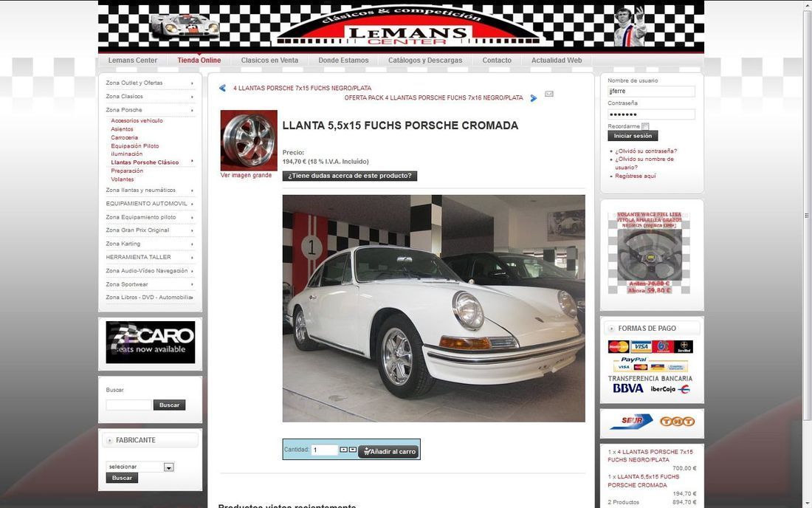Open OFERTA PACK 4 LLANTAS 7x16 link
The height and width of the screenshot is (508, 812).
[x=433, y=97]
